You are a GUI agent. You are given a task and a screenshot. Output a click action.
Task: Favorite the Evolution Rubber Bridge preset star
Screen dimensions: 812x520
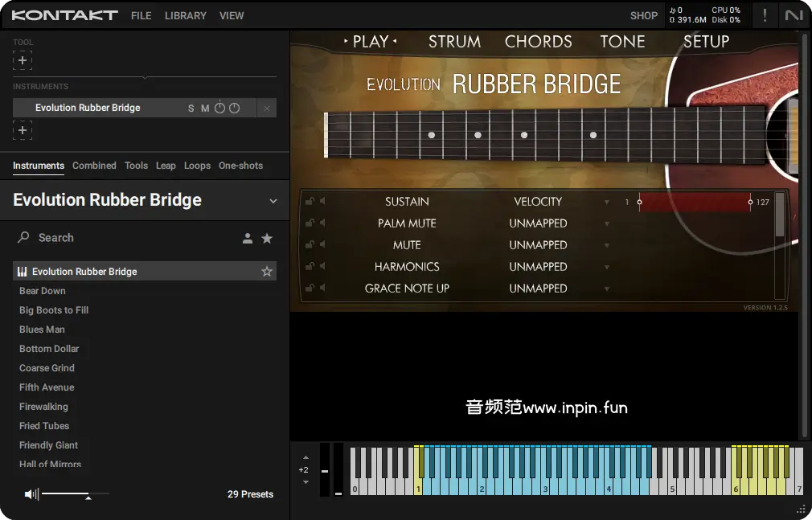tap(267, 272)
